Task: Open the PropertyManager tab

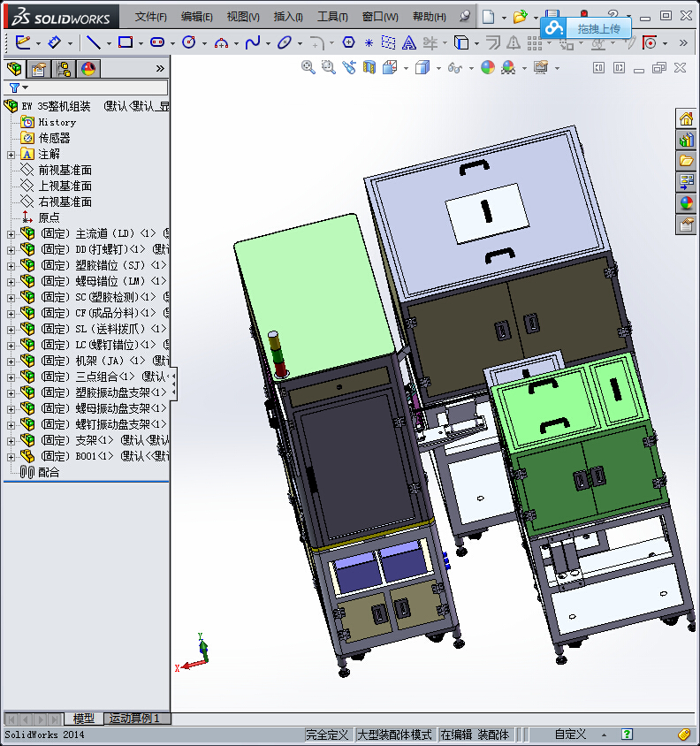Action: click(x=39, y=69)
